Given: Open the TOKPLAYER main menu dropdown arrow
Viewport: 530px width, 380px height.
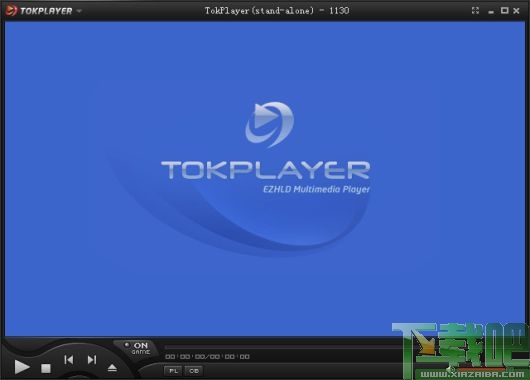Looking at the screenshot, I should 79,11.
